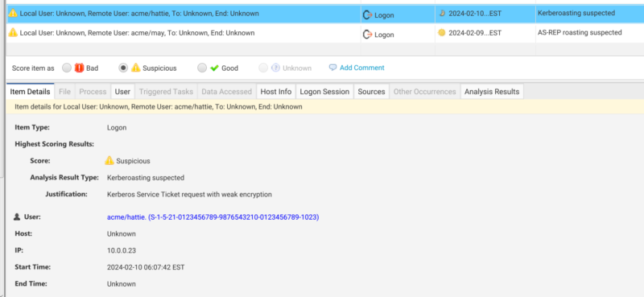Viewport: 644px width, 297px height.
Task: Click the speech bubble icon for Add Comment
Action: (x=333, y=68)
